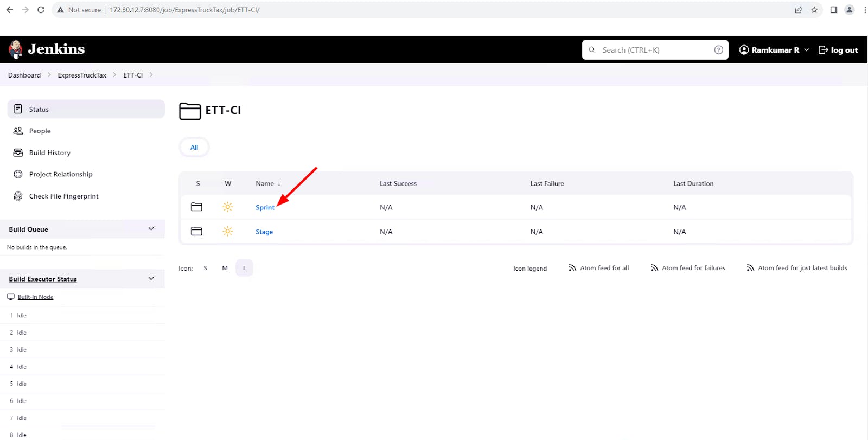Open the Build History menu item
This screenshot has height=440, width=868.
[86, 152]
